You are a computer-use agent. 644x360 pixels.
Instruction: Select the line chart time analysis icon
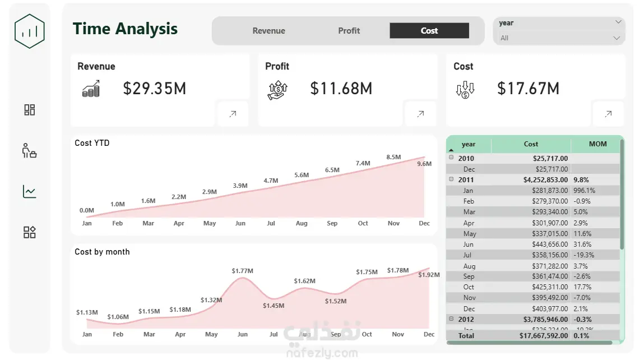coord(30,192)
